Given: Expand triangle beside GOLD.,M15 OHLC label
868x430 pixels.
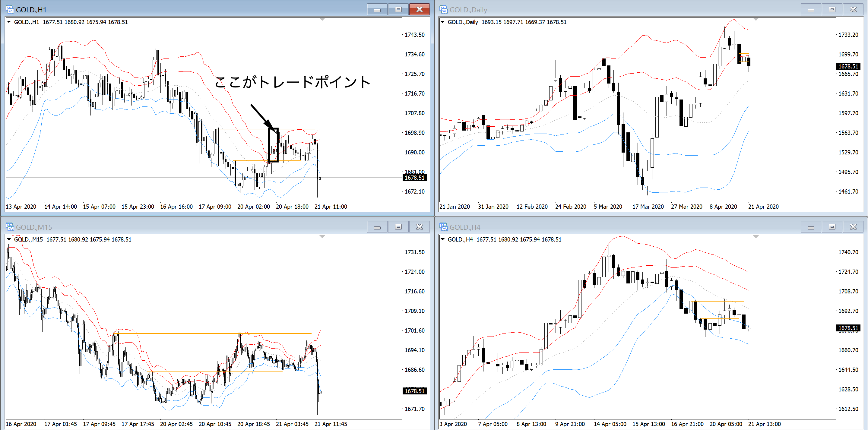Looking at the screenshot, I should (9, 239).
